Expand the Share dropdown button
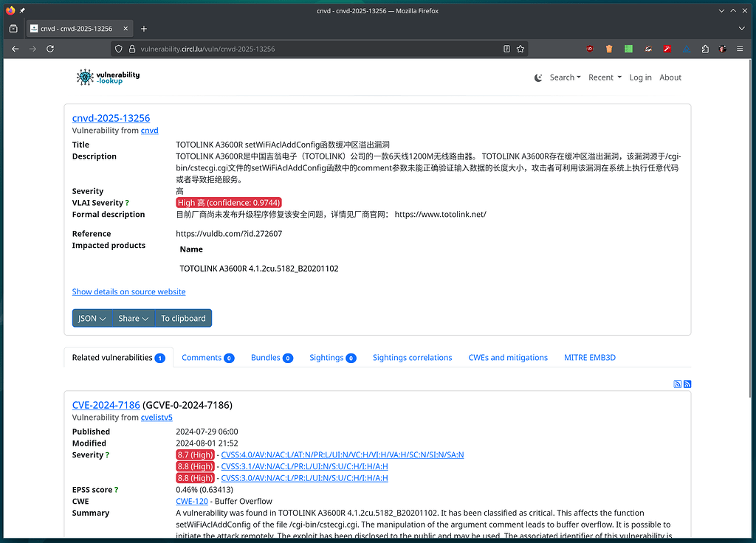 [134, 319]
